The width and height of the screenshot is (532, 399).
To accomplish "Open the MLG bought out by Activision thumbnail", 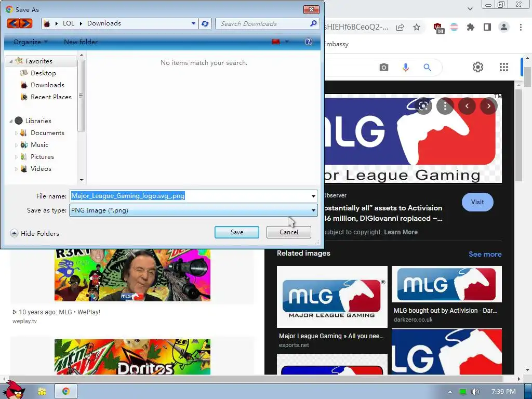I will pyautogui.click(x=447, y=284).
